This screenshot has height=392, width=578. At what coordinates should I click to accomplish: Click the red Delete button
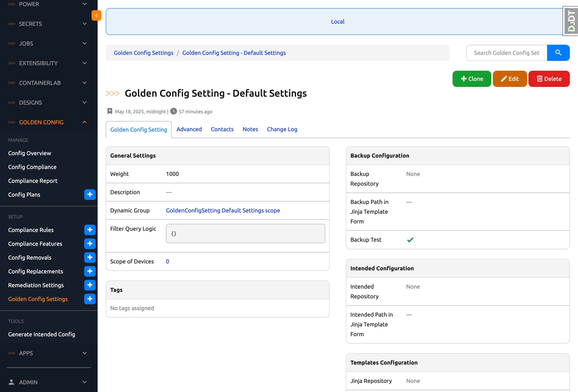[x=549, y=79]
